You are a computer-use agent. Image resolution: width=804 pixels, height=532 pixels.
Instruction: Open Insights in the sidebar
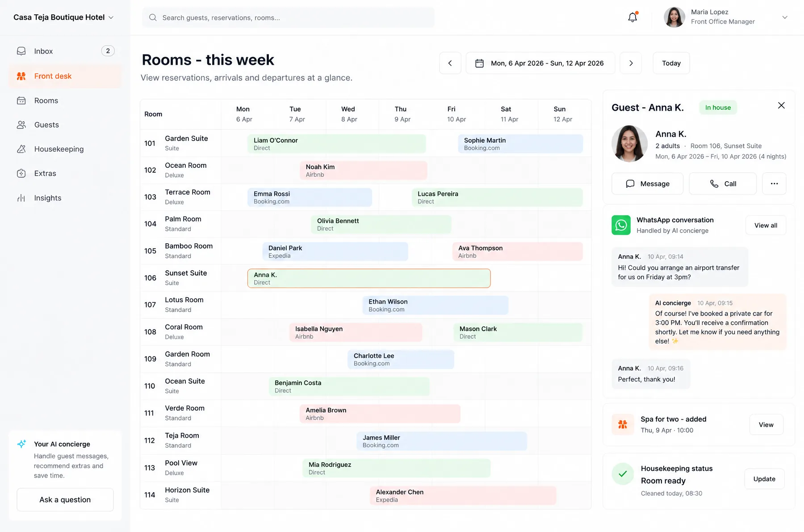pos(65,198)
